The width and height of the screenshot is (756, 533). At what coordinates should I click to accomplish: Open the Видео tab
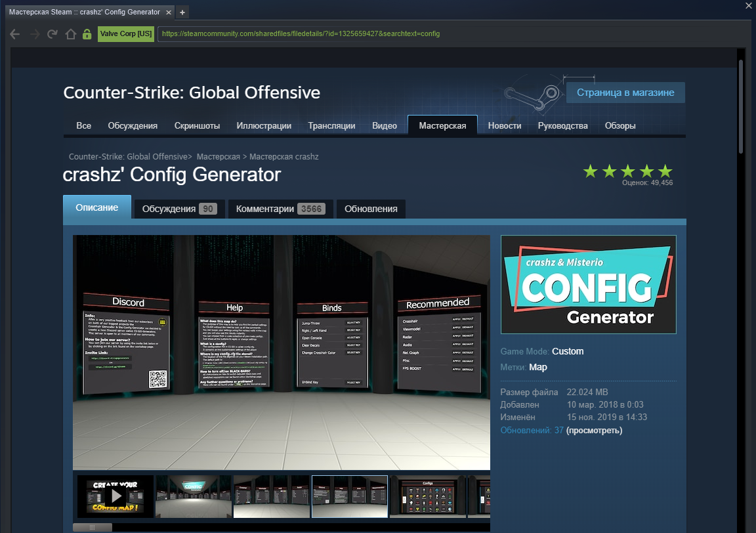385,125
